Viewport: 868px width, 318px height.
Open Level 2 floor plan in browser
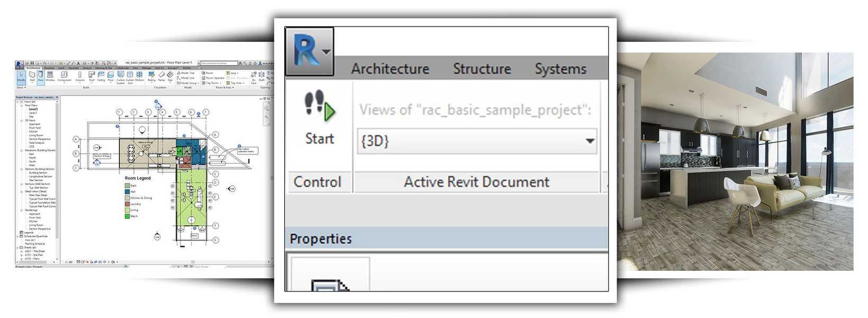click(x=33, y=113)
